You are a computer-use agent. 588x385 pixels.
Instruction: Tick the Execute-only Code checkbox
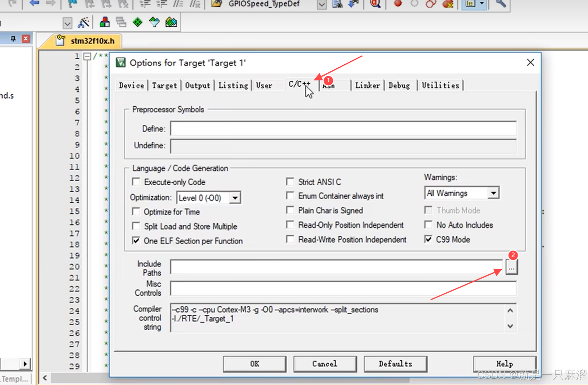tap(136, 182)
